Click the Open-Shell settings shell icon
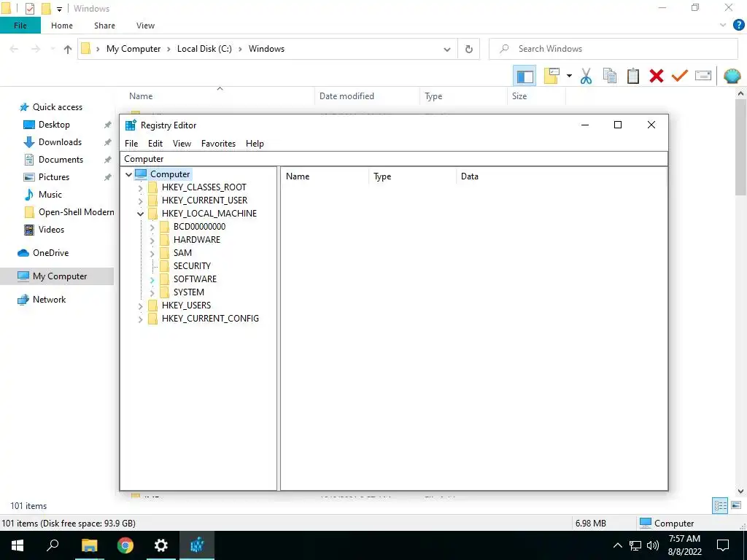 [732, 76]
